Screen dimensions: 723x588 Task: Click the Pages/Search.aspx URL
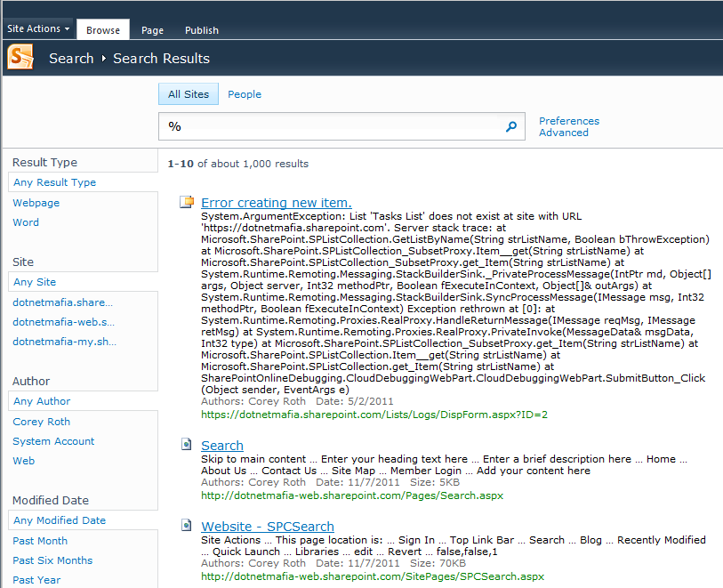click(x=352, y=495)
